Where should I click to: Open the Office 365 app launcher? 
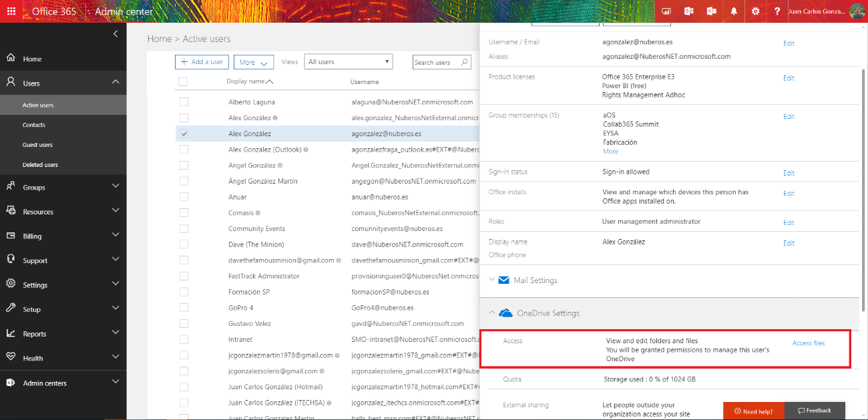tap(11, 11)
